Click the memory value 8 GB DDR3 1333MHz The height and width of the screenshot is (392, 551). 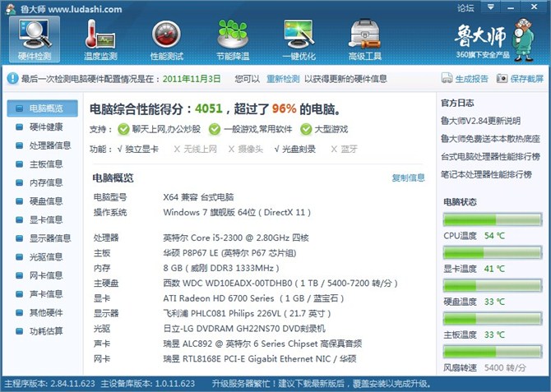point(221,268)
